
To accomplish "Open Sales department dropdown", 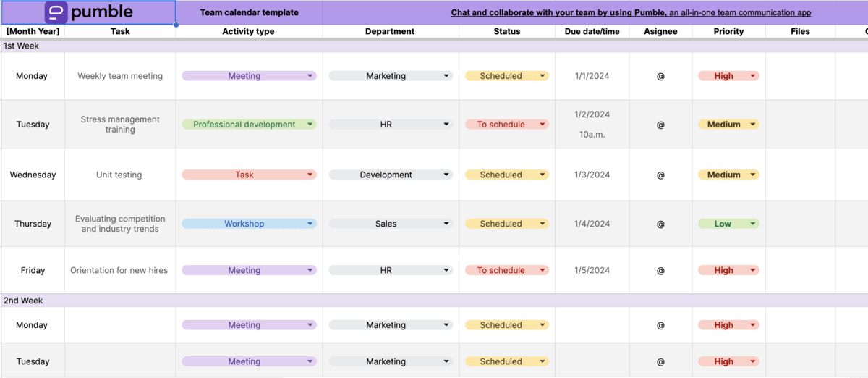I will tap(391, 224).
